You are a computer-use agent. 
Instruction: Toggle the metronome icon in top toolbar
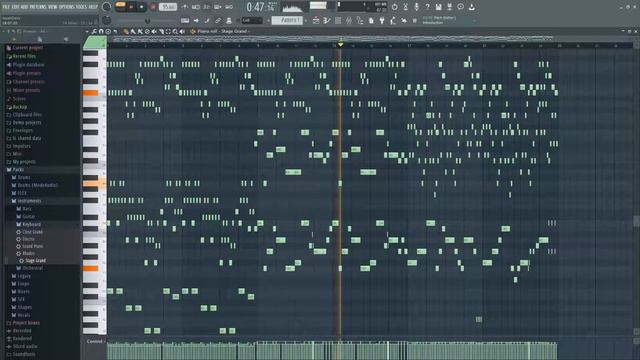coord(184,7)
